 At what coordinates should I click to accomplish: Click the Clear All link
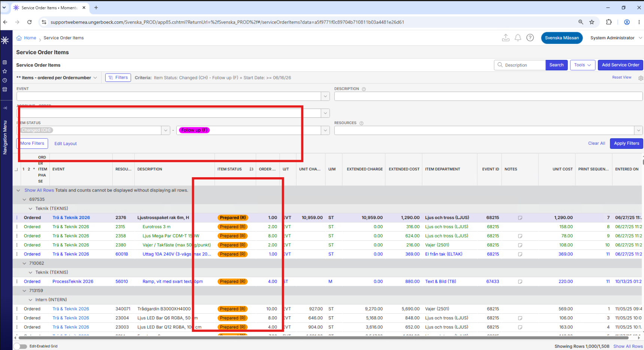pos(596,144)
